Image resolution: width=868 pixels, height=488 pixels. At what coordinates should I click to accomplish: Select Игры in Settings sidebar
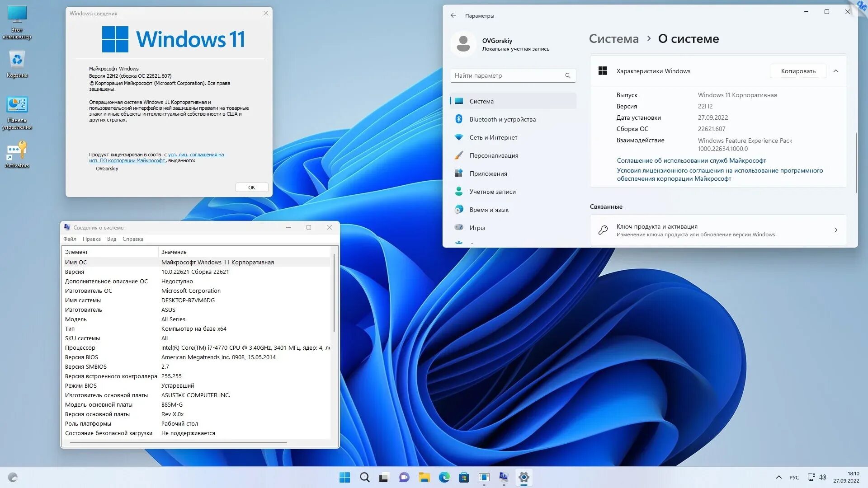(x=513, y=228)
